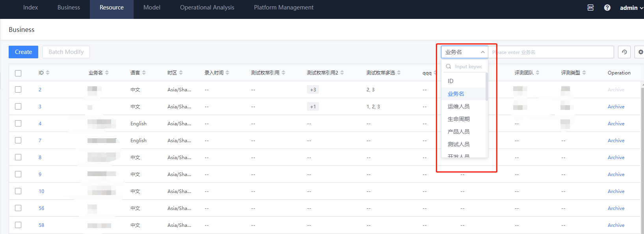This screenshot has height=234, width=644.
Task: Check the row with ID 8
Action: pos(18,157)
